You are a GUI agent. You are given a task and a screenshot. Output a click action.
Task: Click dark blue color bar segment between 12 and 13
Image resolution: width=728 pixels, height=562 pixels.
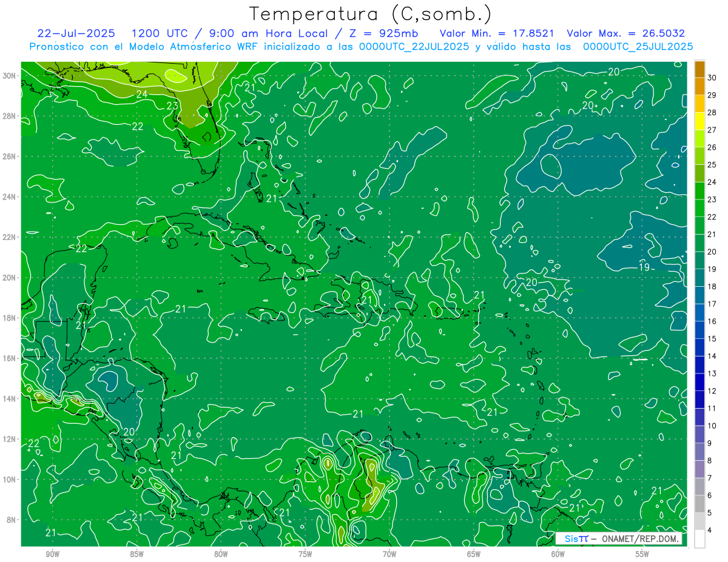tap(699, 383)
